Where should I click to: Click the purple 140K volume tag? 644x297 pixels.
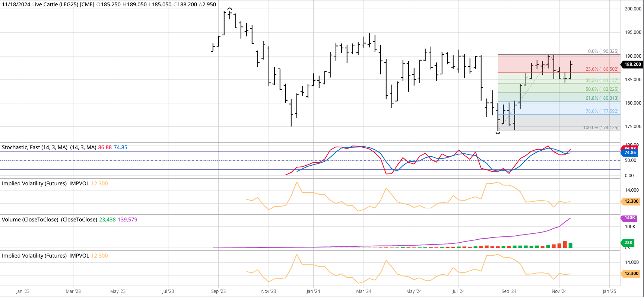point(629,218)
